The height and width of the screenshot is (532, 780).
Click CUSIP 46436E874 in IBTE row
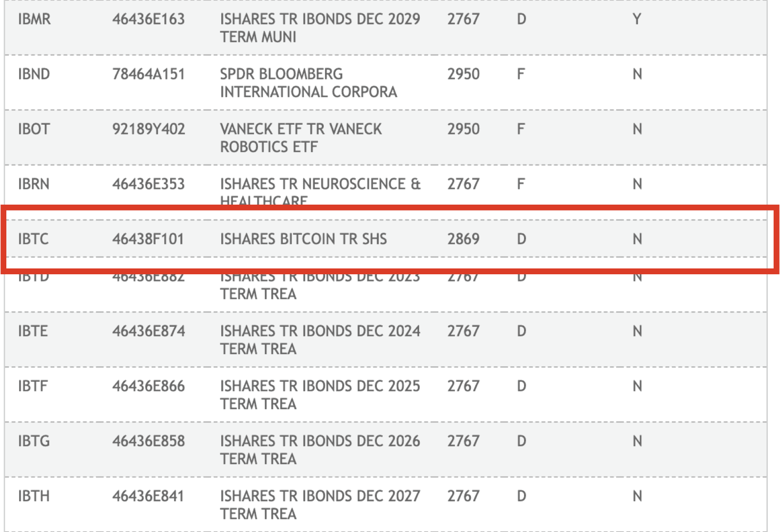point(149,331)
